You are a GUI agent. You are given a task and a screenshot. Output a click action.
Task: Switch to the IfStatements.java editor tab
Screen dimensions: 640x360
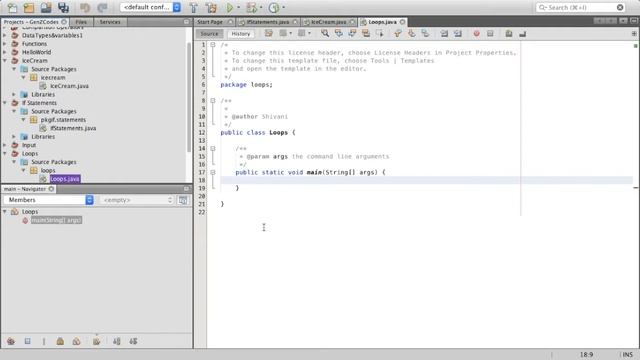(x=268, y=22)
